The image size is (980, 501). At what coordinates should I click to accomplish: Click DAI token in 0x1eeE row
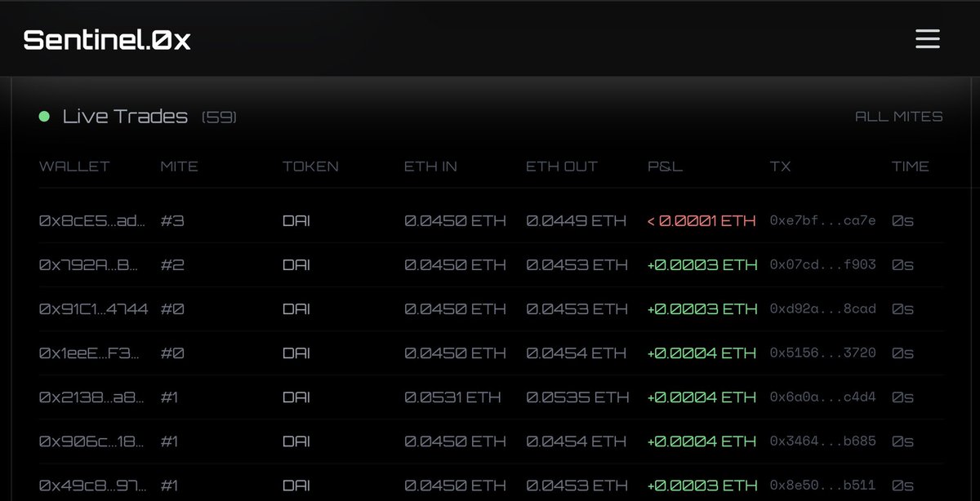296,353
